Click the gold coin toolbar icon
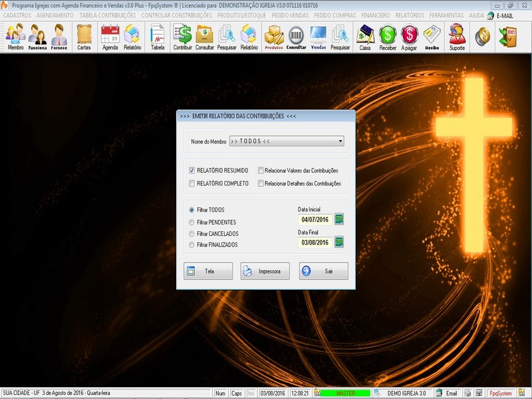This screenshot has width=532, height=399. click(483, 37)
